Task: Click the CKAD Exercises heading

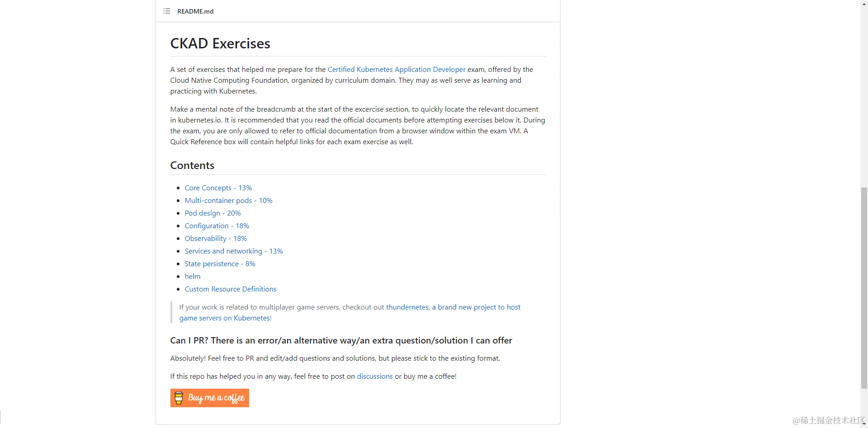Action: click(220, 43)
